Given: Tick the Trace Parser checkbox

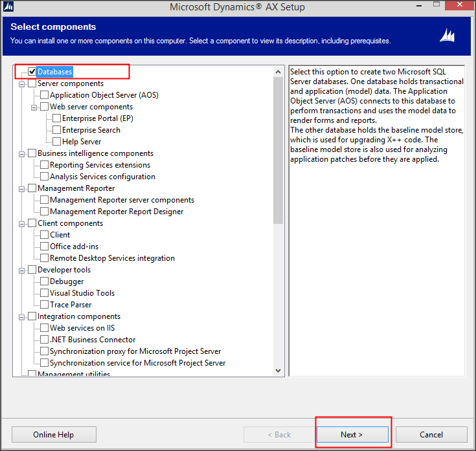Looking at the screenshot, I should 44,305.
